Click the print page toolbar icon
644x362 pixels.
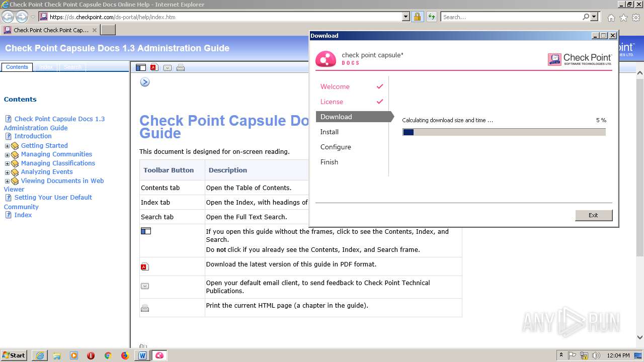(181, 67)
